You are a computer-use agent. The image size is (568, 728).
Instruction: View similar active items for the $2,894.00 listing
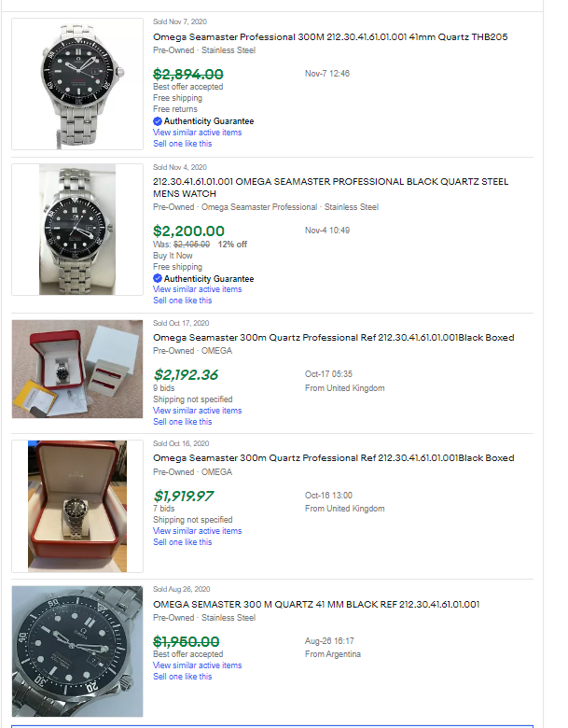tap(197, 133)
